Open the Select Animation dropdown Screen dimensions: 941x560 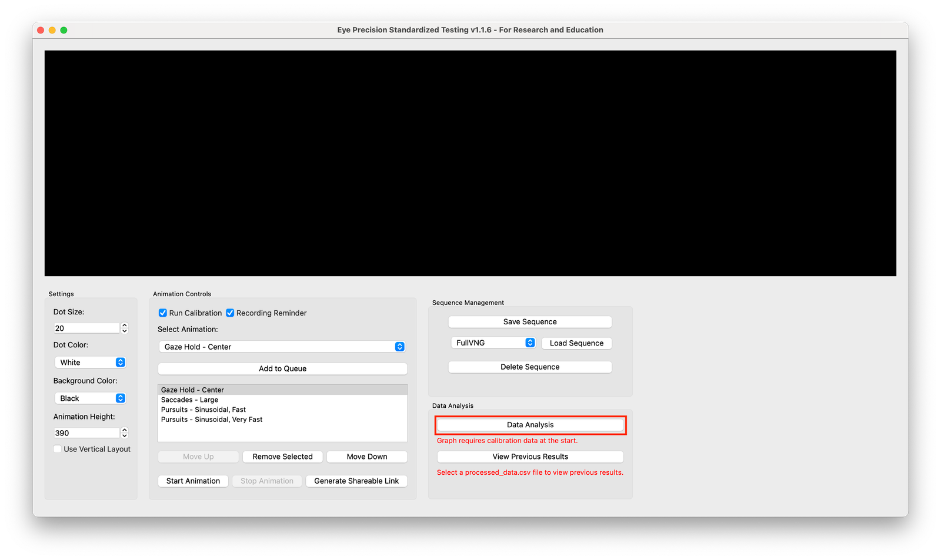pyautogui.click(x=282, y=347)
